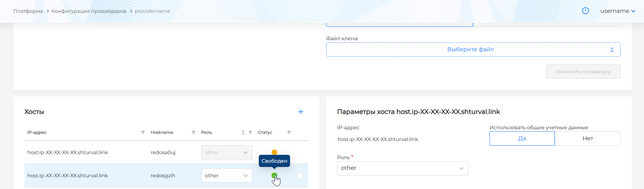Expand the username account menu
Screen dimensions: 644x189
[617, 11]
